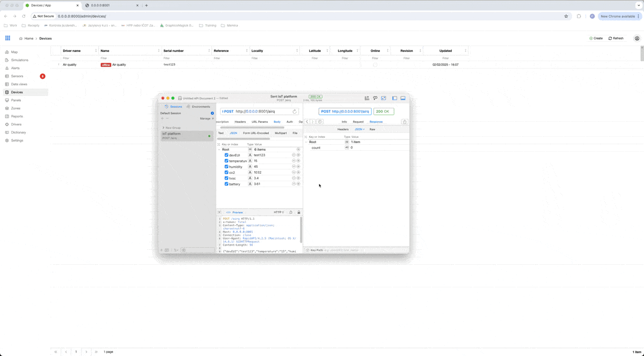Viewport: 644px width, 356px height.
Task: Open the history clock icon in response panel
Action: click(320, 122)
